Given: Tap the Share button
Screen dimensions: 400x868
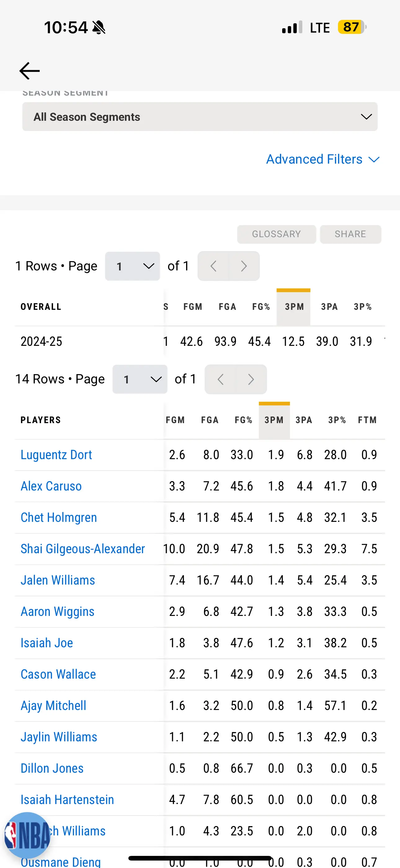Looking at the screenshot, I should [x=350, y=234].
